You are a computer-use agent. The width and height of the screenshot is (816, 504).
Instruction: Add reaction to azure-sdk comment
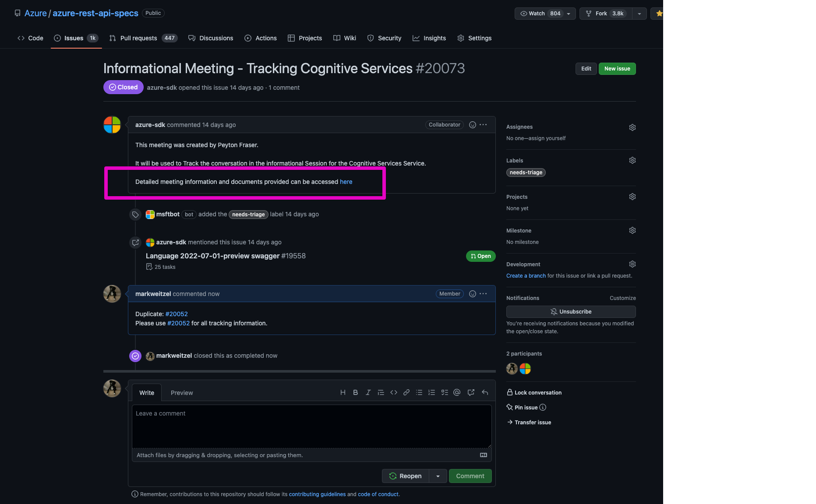pos(472,125)
